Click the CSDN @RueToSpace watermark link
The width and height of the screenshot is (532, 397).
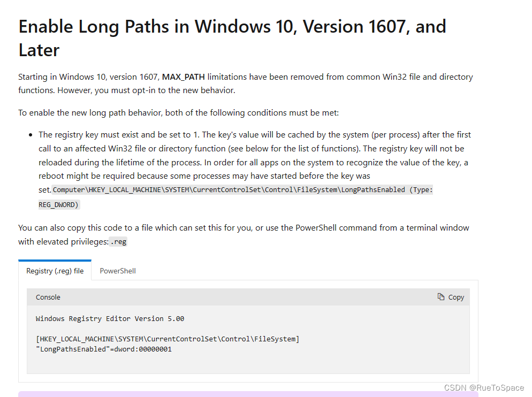[x=483, y=387]
